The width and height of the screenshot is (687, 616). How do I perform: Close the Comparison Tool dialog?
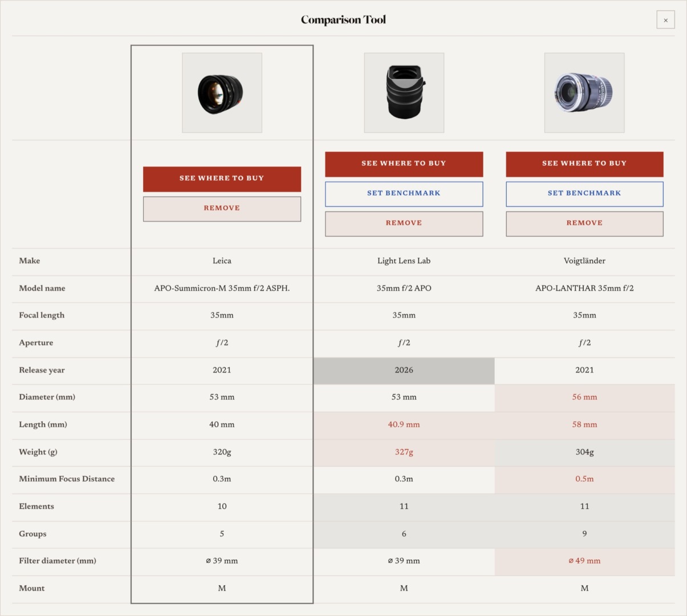click(665, 20)
